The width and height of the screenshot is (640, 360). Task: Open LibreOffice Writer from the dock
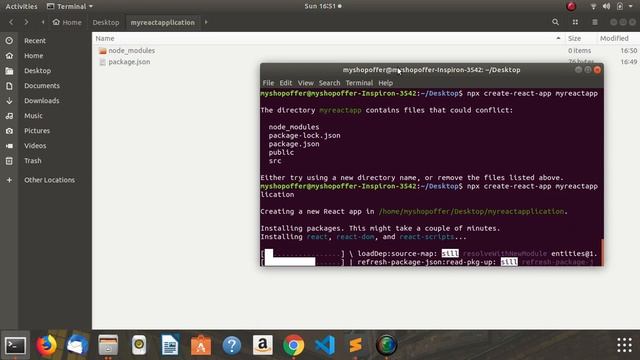pos(170,346)
